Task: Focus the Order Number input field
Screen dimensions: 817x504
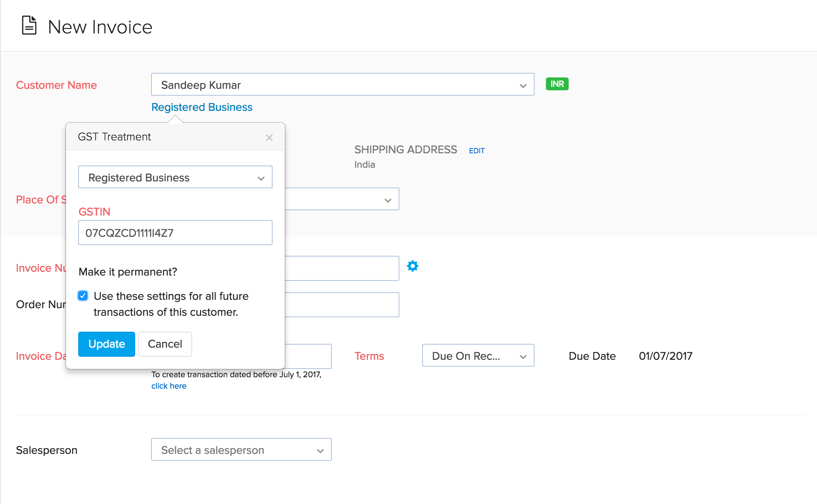Action: click(341, 305)
